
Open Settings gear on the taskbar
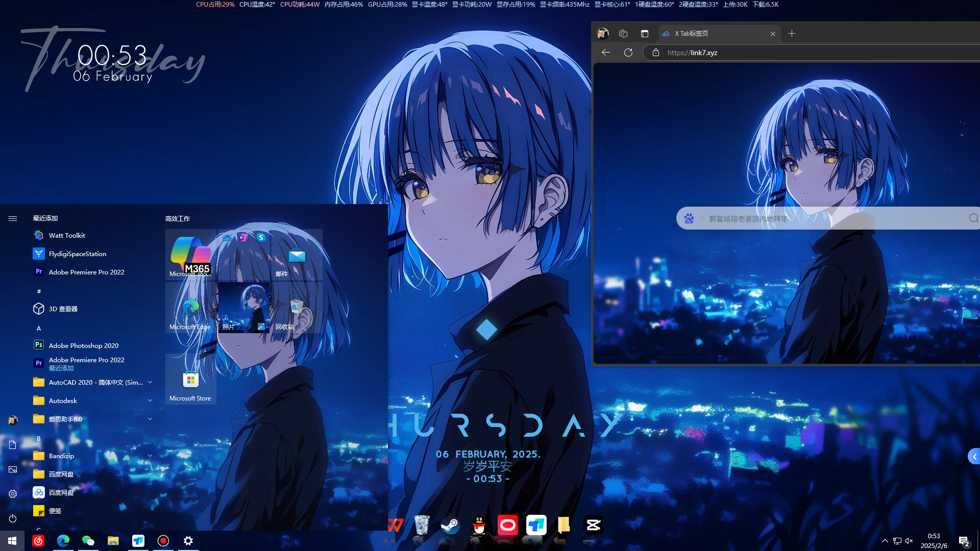point(188,541)
